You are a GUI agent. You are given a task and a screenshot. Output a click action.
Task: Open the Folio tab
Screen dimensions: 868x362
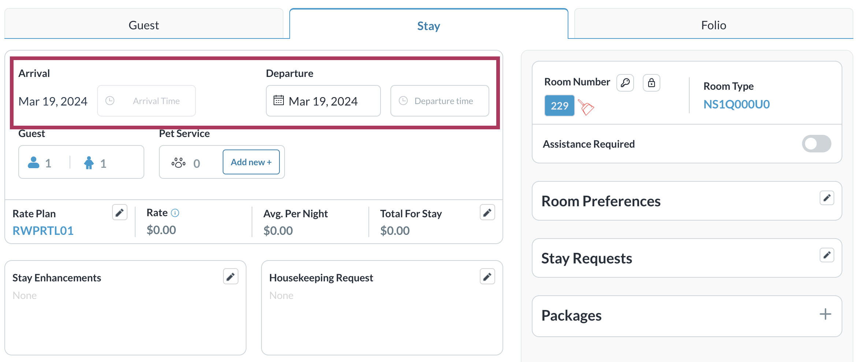[x=713, y=25]
